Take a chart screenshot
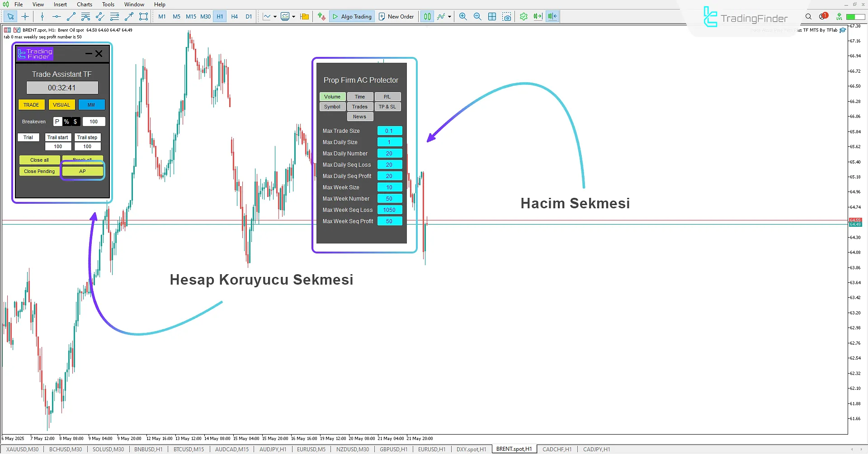The image size is (868, 454). pyautogui.click(x=507, y=16)
